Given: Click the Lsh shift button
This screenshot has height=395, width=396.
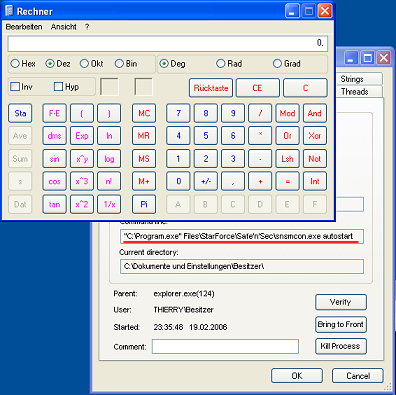Looking at the screenshot, I should pyautogui.click(x=287, y=159).
